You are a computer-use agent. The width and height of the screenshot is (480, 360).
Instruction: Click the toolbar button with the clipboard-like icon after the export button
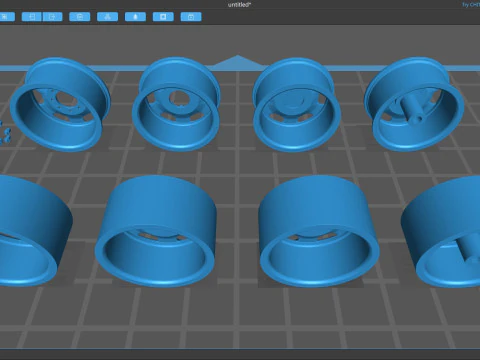click(x=80, y=17)
